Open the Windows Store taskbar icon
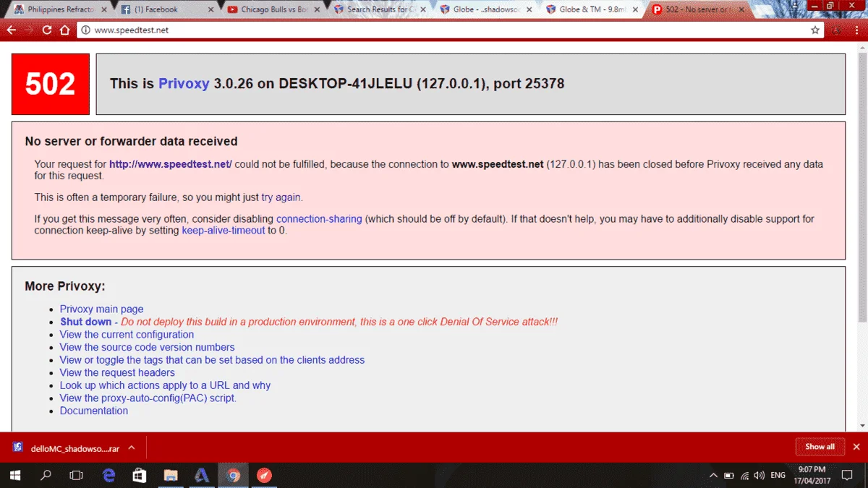Image resolution: width=868 pixels, height=488 pixels. (x=140, y=475)
